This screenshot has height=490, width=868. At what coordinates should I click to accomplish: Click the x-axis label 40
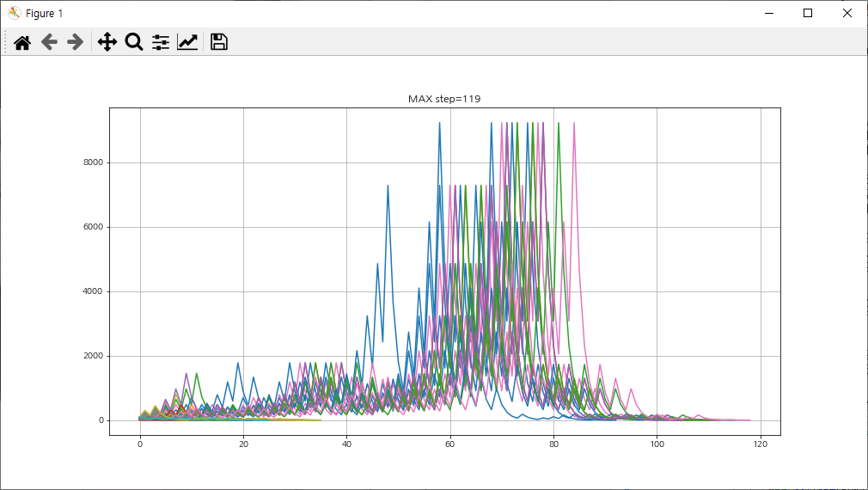pos(346,444)
